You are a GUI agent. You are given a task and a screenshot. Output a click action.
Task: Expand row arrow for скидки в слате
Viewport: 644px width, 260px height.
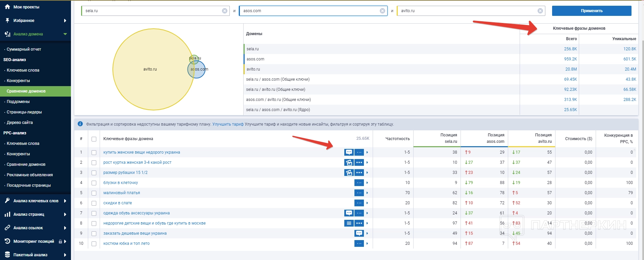coord(367,203)
